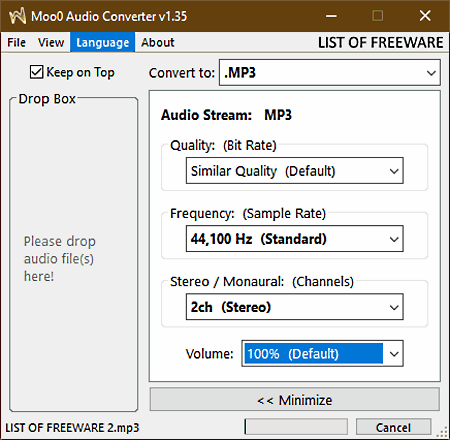The image size is (450, 440).
Task: Click the highlighted 100% (Default) volume field
Action: click(313, 353)
